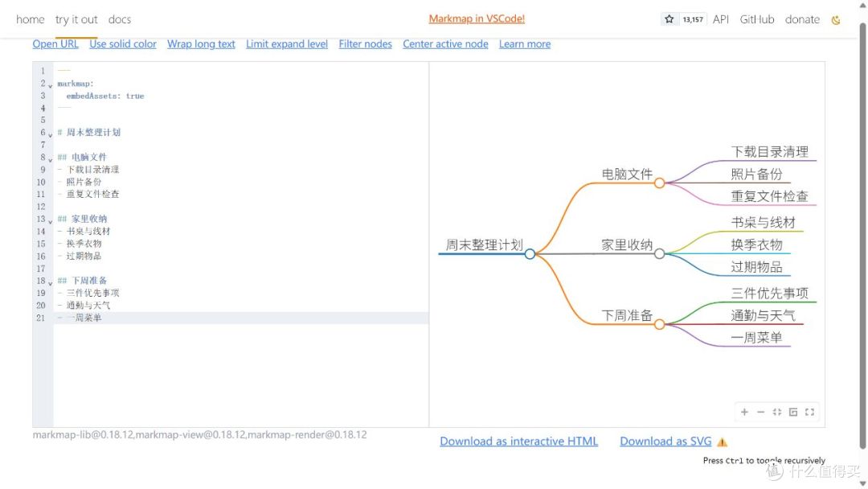This screenshot has height=489, width=868.
Task: Collapse the root 周末整理计划 node circle
Action: [530, 254]
